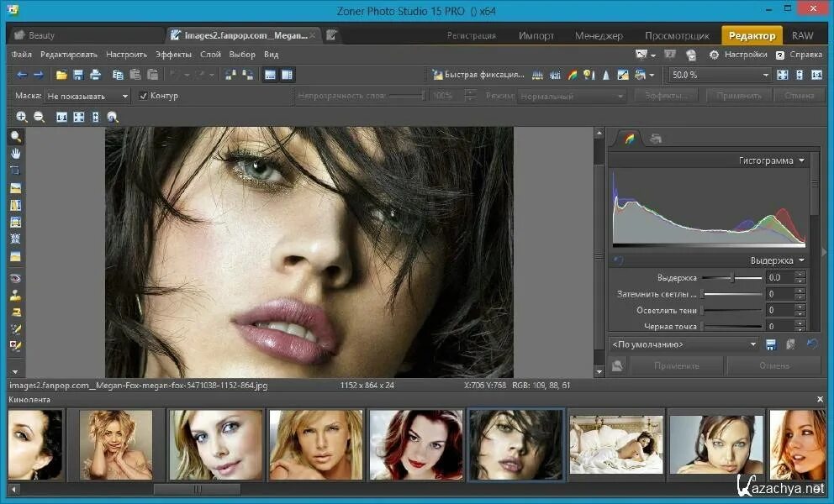Close the Кинолента filmstrip panel
Viewport: 834px width, 504px height.
click(x=821, y=399)
